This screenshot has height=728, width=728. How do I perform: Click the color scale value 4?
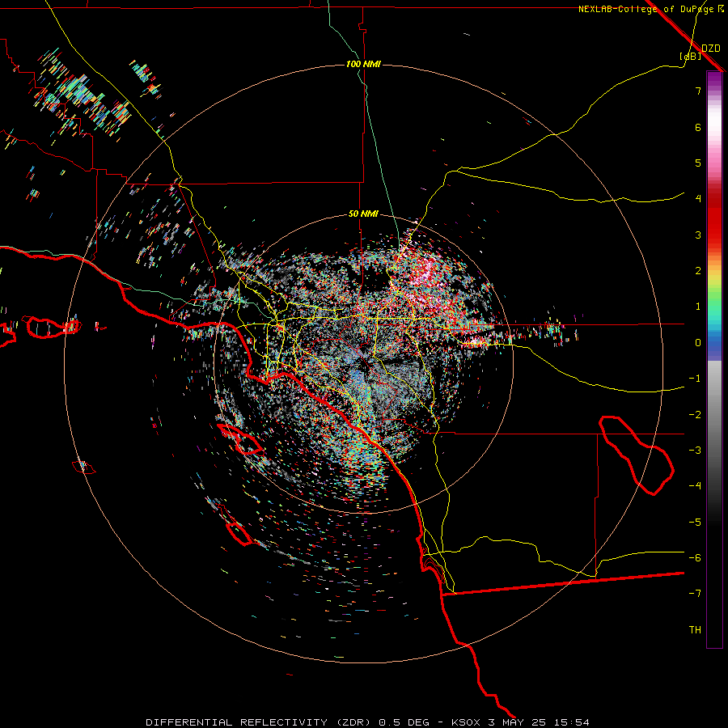(698, 199)
